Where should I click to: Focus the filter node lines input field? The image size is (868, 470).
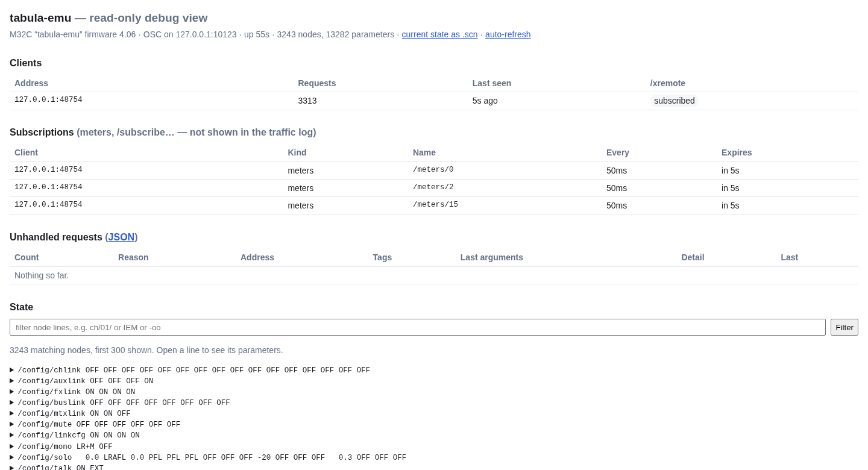pyautogui.click(x=418, y=327)
